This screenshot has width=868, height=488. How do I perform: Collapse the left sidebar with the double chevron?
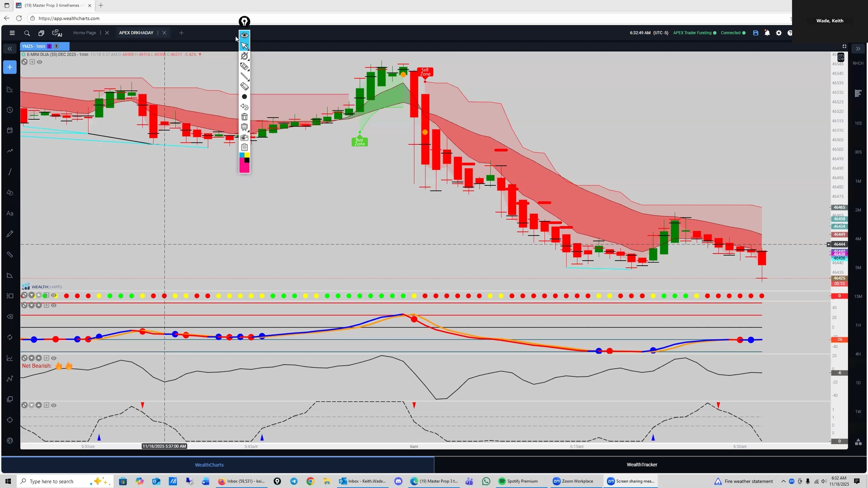coord(9,48)
